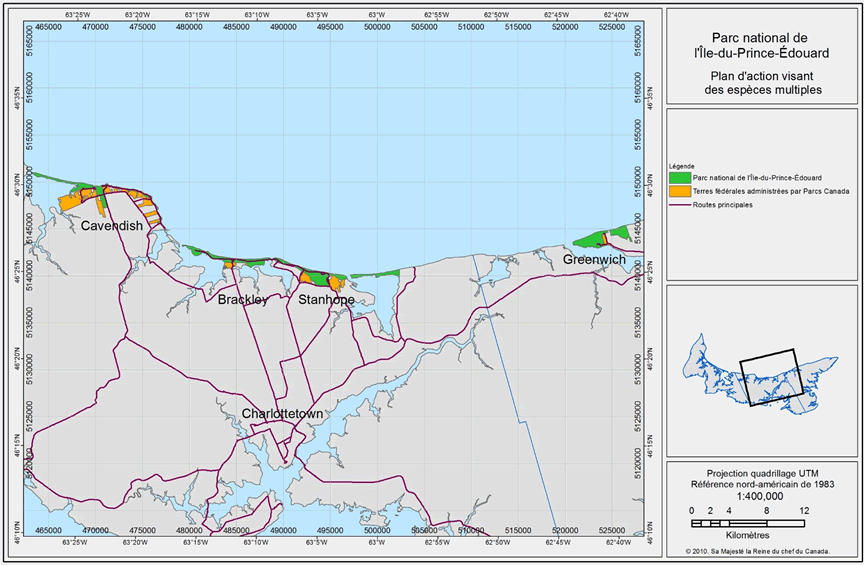Click the subtitle "Plan d'action visant des espèces multiples"
The image size is (864, 565).
pyautogui.click(x=764, y=82)
